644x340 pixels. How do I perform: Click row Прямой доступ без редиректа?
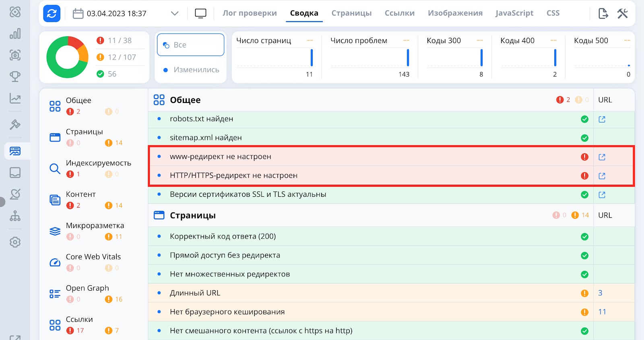[x=391, y=256]
